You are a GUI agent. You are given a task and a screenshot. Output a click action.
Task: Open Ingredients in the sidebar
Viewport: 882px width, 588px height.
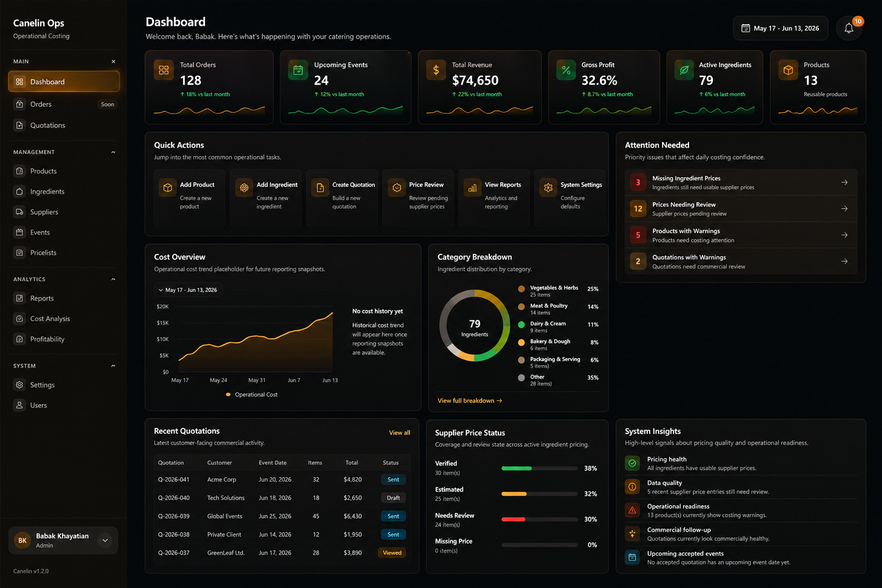point(64,191)
